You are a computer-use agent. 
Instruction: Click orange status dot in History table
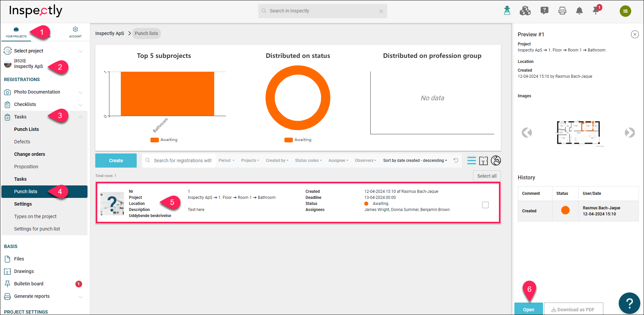pyautogui.click(x=565, y=210)
